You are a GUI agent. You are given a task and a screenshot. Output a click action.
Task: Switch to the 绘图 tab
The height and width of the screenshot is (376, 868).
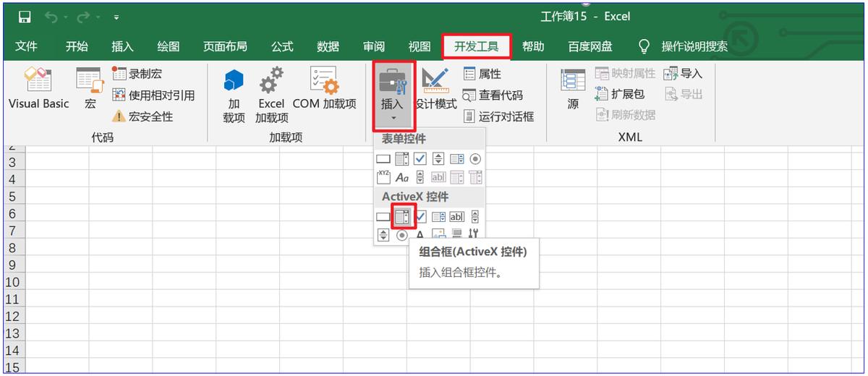click(168, 46)
